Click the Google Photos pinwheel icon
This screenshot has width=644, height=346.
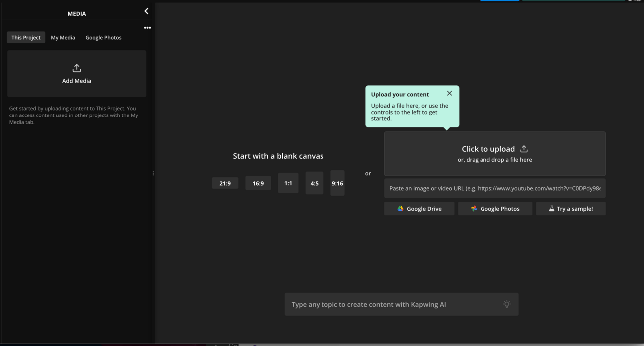[474, 209]
